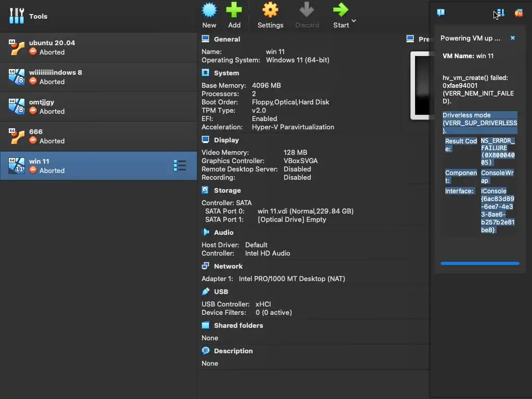
Task: Click the Hyper-V Paravirtualization value
Action: click(x=293, y=127)
